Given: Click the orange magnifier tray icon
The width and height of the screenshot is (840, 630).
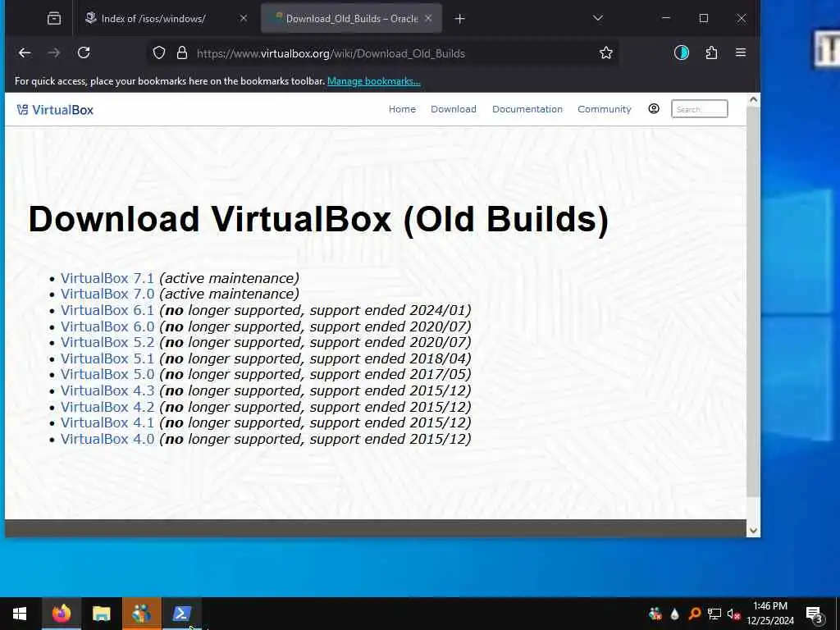Looking at the screenshot, I should [695, 614].
